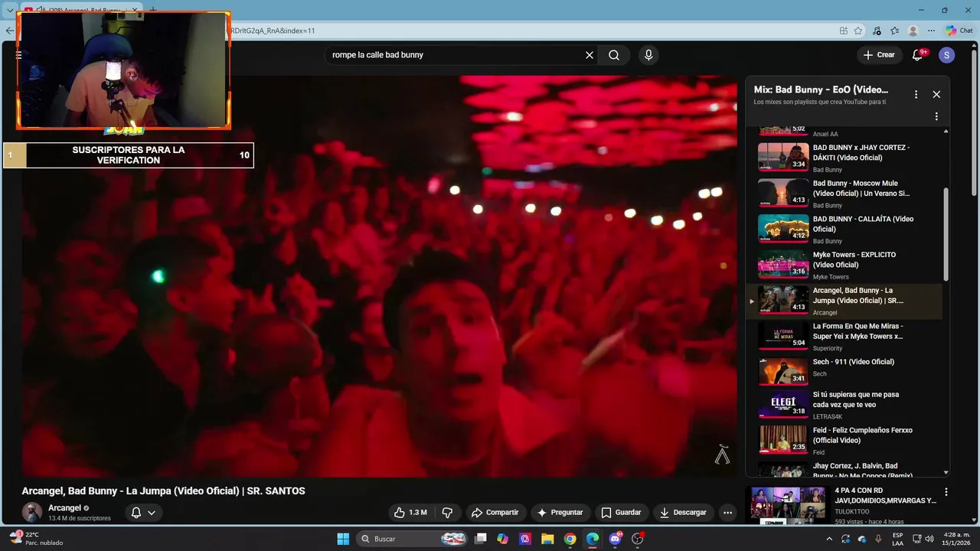The height and width of the screenshot is (551, 980).
Task: Select La Jumpa current playlist entry
Action: click(845, 301)
